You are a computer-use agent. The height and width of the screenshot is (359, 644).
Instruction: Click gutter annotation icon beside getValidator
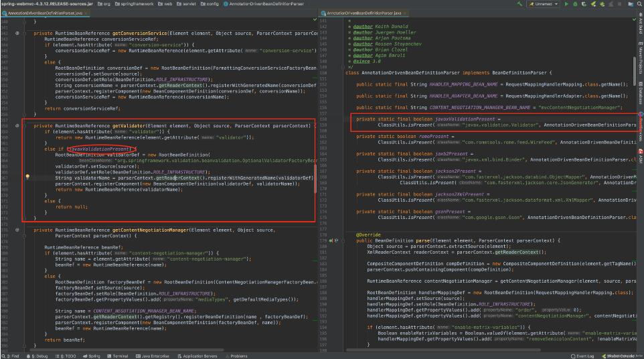pos(17,126)
